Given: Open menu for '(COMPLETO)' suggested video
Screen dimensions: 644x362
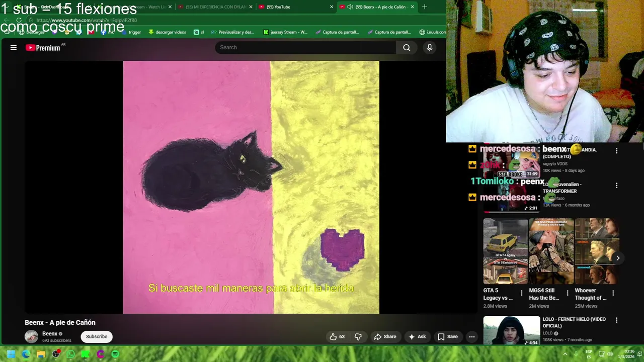Looking at the screenshot, I should [x=616, y=151].
